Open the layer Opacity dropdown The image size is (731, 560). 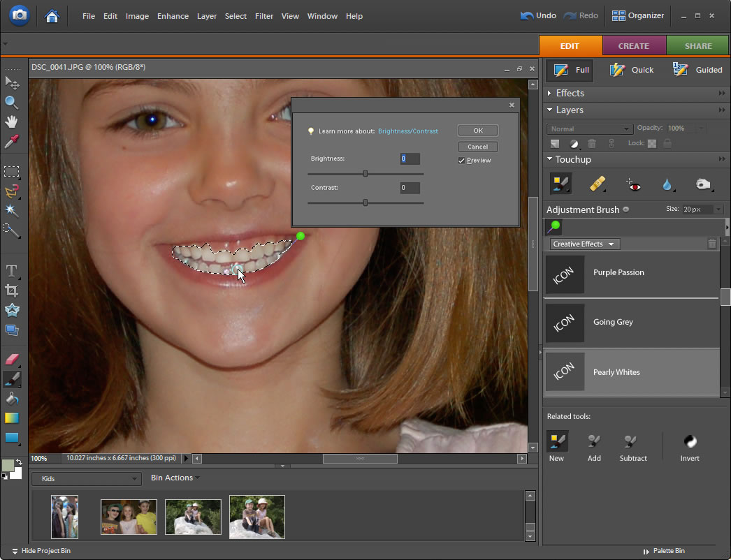coord(701,128)
